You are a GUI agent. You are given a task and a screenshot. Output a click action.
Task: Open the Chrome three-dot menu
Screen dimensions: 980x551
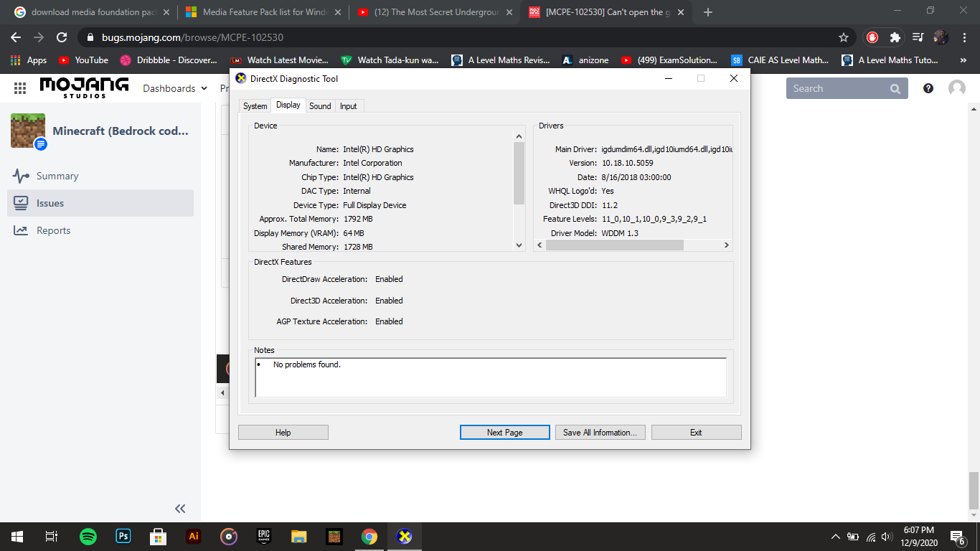[x=963, y=37]
